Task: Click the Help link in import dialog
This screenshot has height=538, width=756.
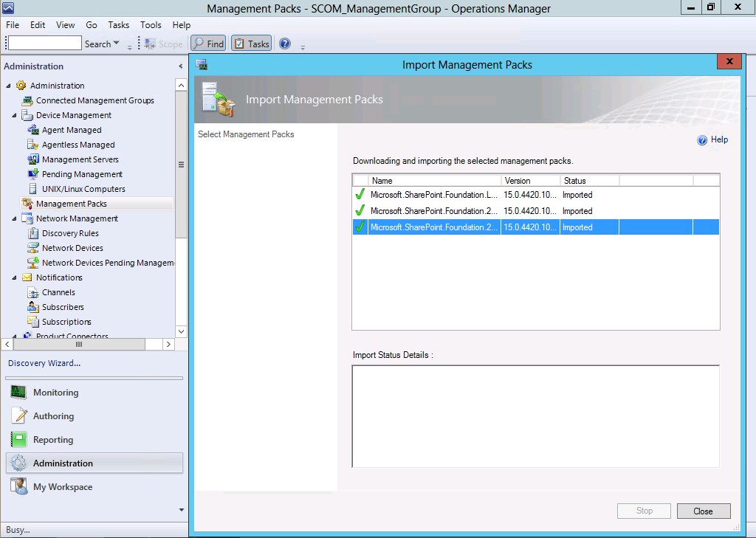Action: pos(719,139)
